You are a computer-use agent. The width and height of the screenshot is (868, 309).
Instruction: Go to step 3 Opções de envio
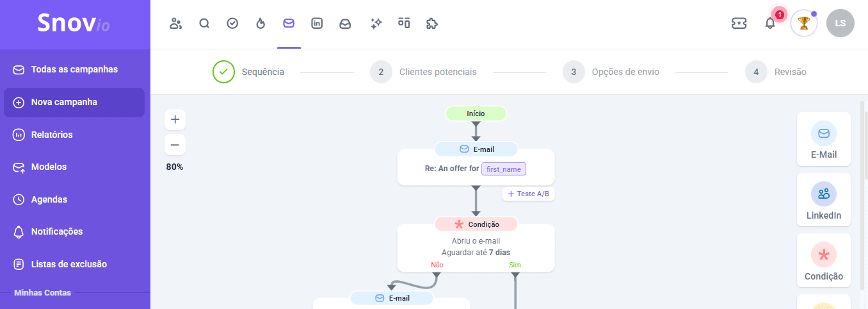[x=611, y=72]
